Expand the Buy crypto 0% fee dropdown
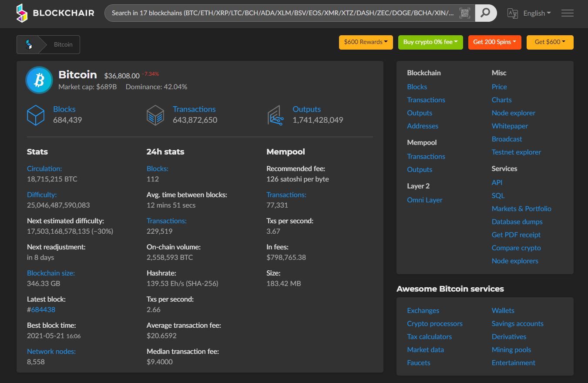The image size is (588, 383). [x=430, y=42]
